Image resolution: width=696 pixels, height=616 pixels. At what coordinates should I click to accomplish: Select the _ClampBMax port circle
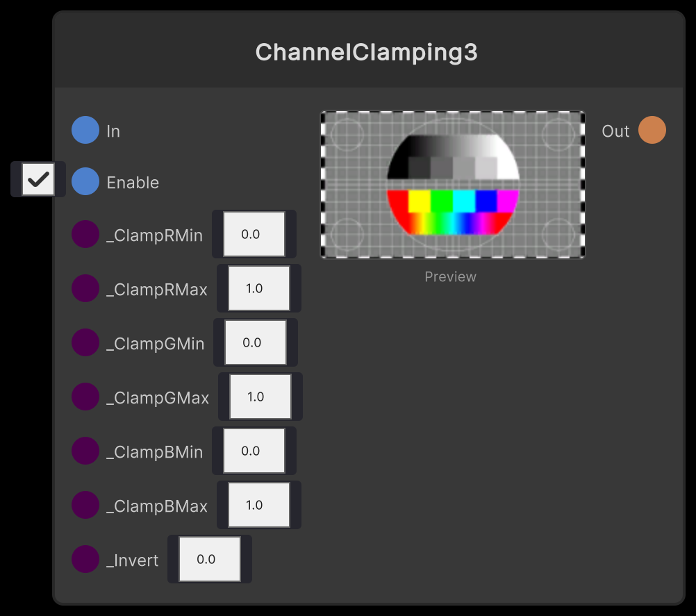point(85,505)
